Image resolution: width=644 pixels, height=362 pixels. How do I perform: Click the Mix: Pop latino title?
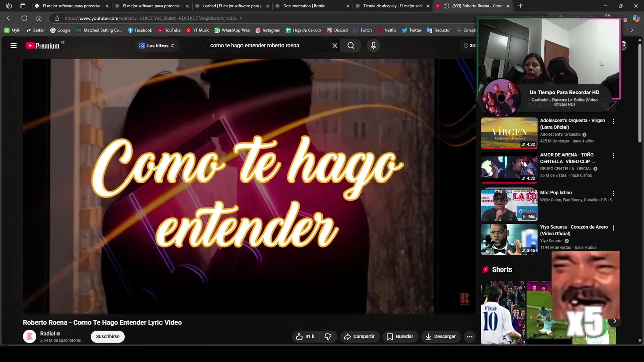point(556,193)
